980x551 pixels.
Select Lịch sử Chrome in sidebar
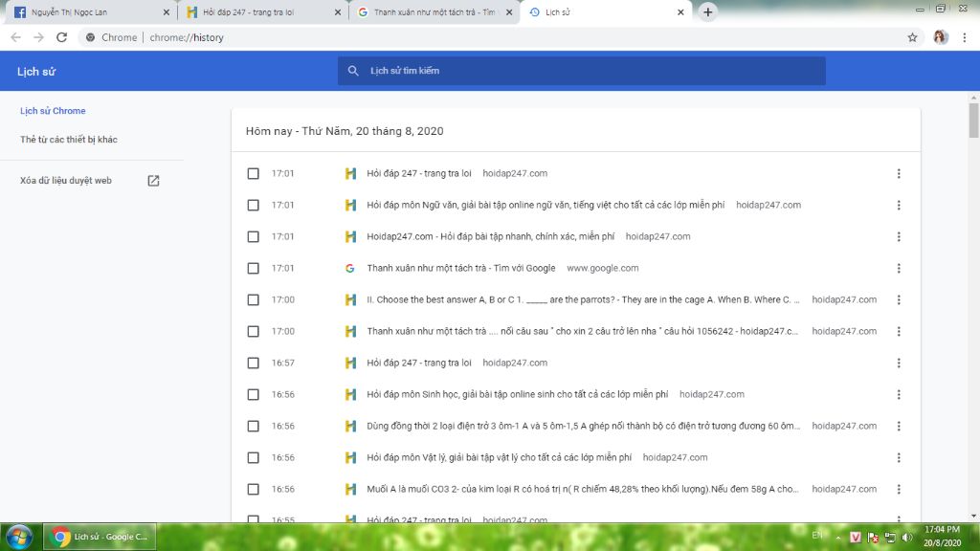click(x=53, y=111)
